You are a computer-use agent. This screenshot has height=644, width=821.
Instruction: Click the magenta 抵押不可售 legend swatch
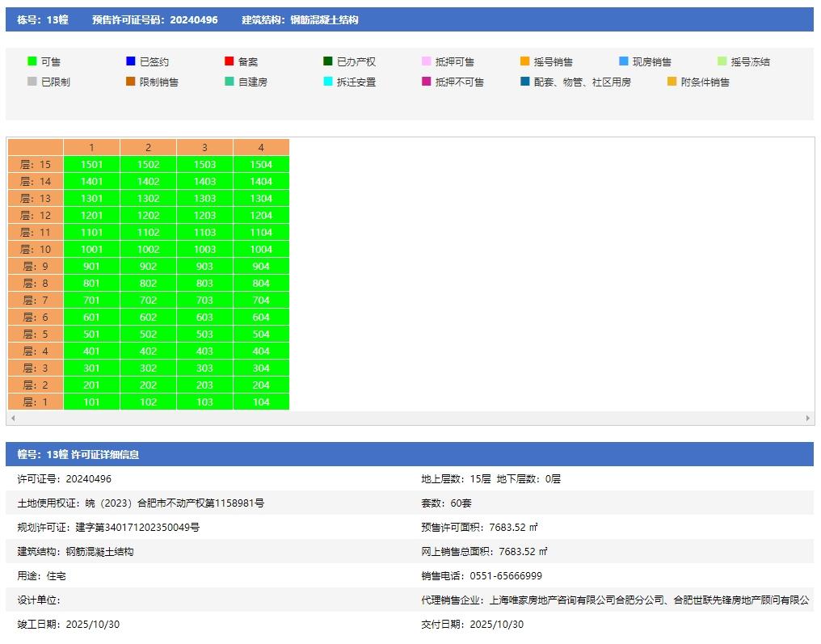click(426, 81)
